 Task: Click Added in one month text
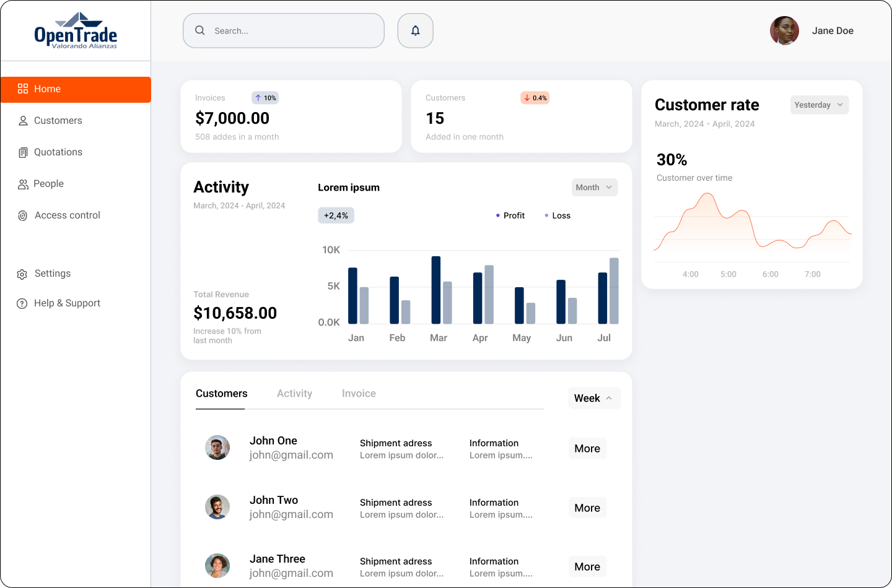(465, 137)
